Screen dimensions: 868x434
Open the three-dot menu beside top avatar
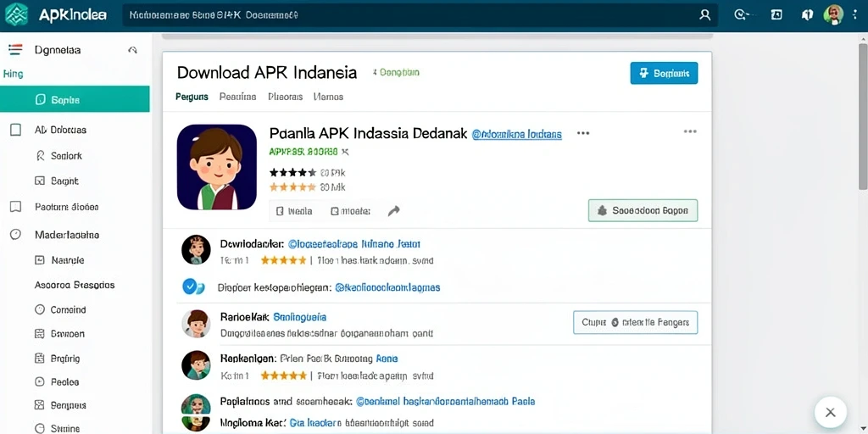(x=855, y=15)
